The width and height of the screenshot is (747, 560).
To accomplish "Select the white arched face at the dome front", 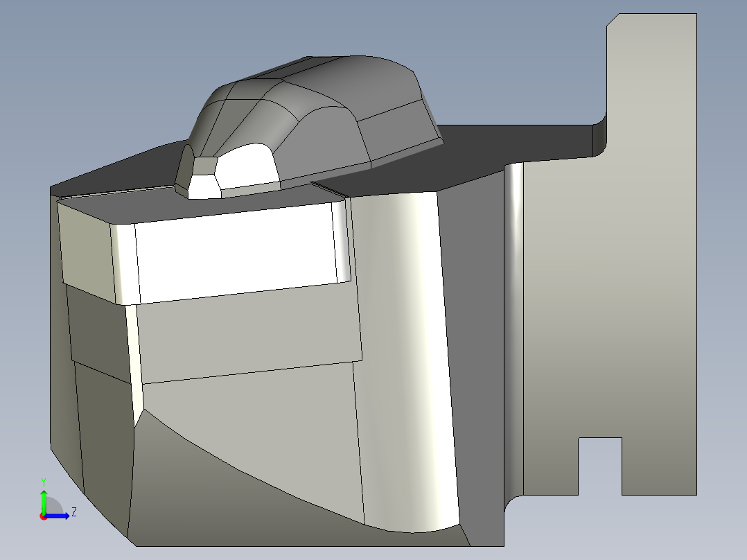I will click(249, 166).
